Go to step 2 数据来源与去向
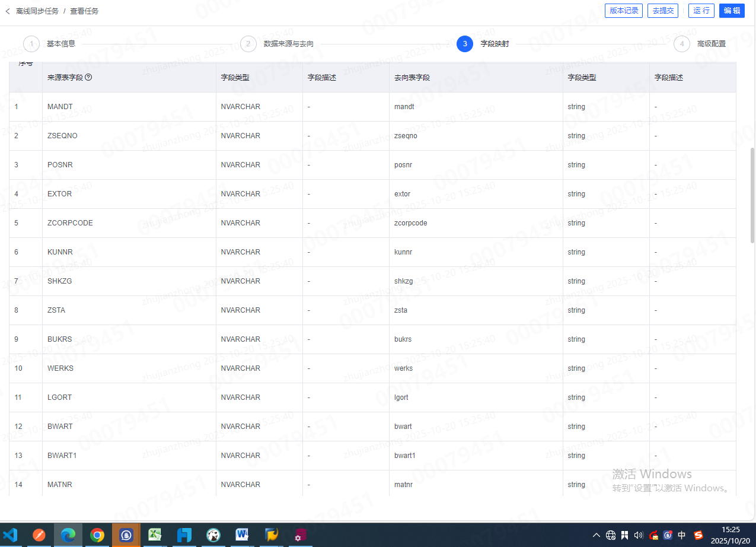This screenshot has height=547, width=756. (248, 44)
